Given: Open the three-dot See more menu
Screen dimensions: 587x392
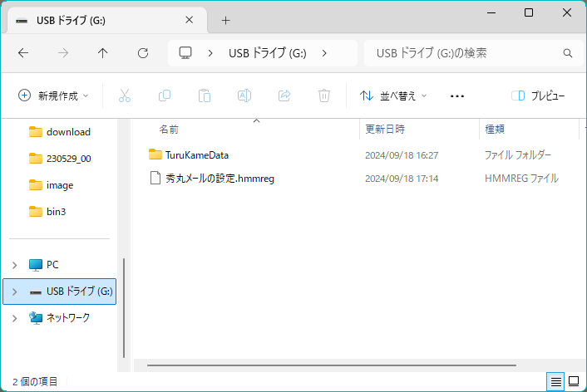Looking at the screenshot, I should (457, 96).
